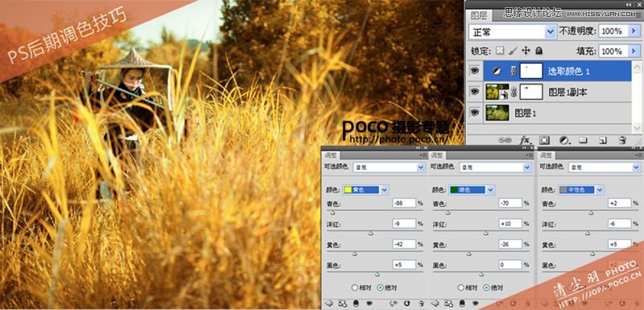644x310 pixels.
Task: Add a layer mask from Layers panel bottom
Action: [545, 140]
